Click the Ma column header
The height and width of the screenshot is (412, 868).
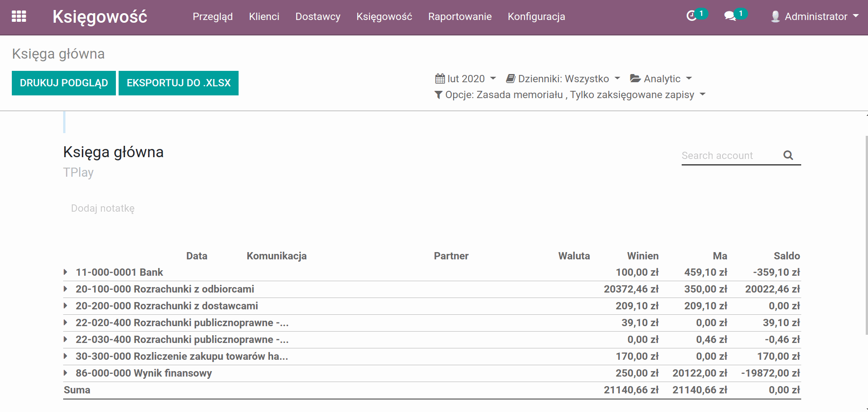click(720, 256)
